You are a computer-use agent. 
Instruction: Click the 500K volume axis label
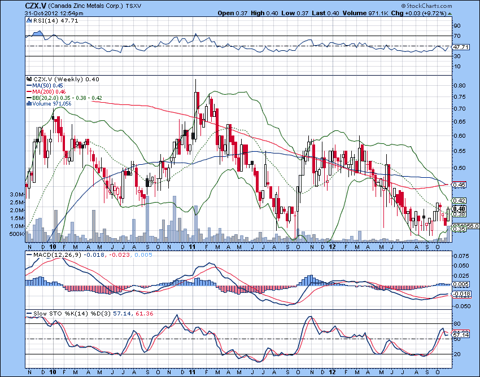coord(17,234)
